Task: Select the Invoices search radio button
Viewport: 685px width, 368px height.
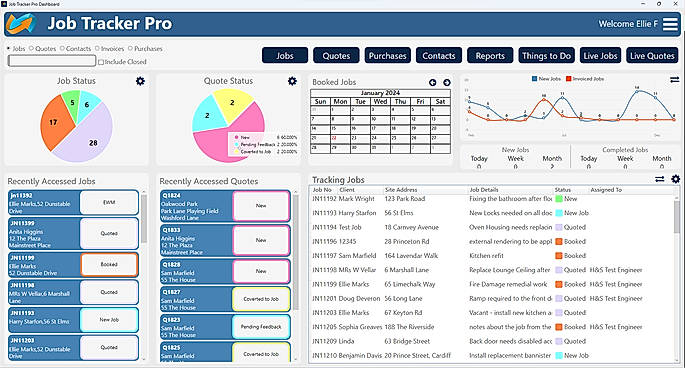Action: (x=97, y=48)
